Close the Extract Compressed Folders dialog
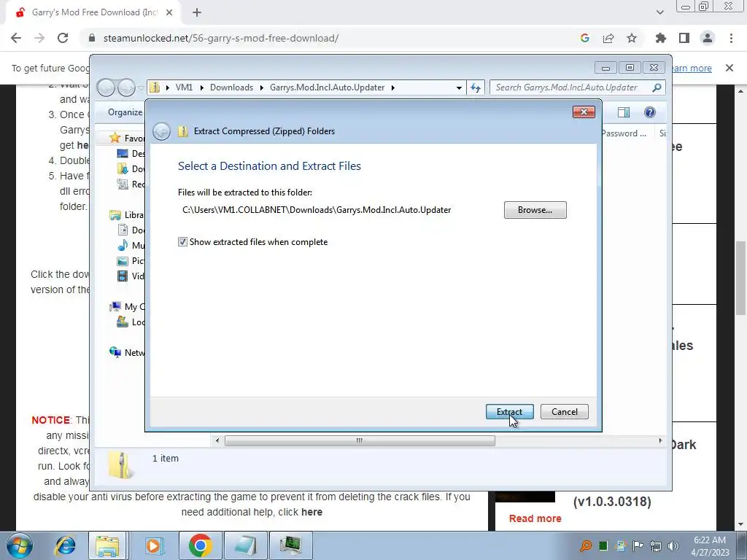 pos(583,112)
